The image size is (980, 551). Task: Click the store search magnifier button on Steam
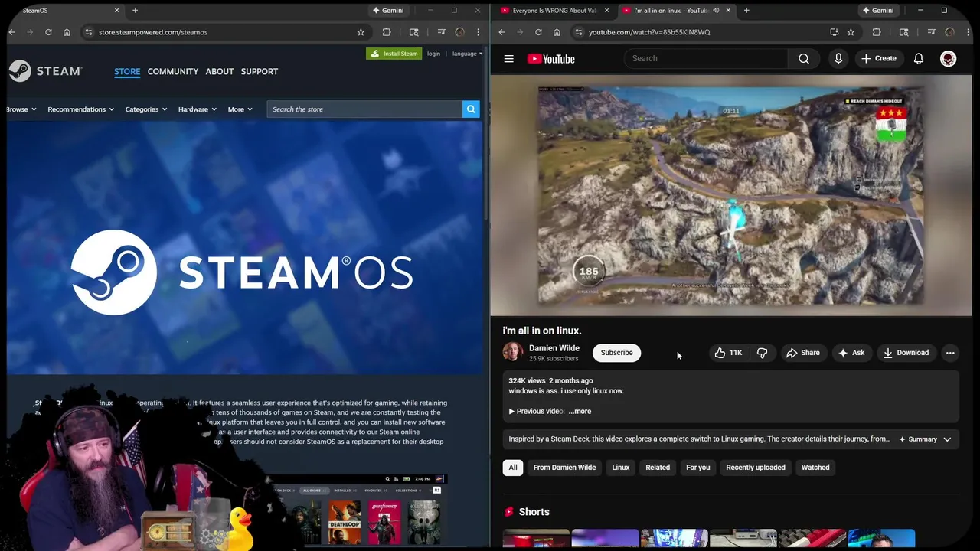[471, 109]
